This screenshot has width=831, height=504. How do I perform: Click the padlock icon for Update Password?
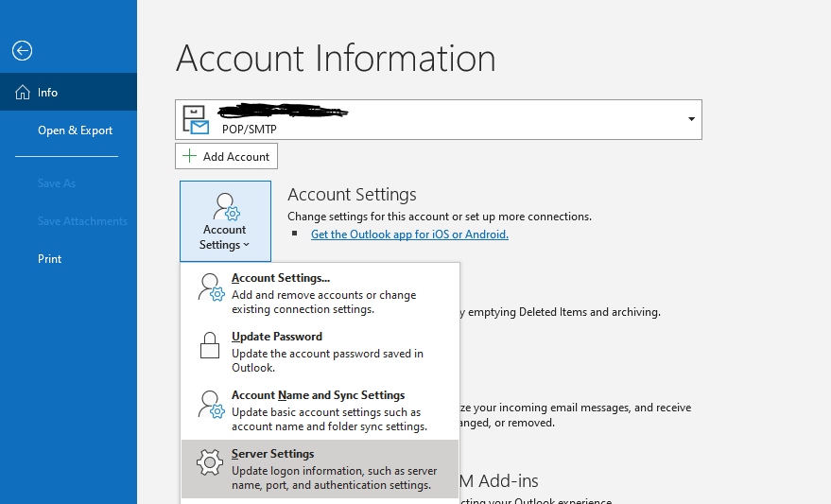tap(210, 346)
